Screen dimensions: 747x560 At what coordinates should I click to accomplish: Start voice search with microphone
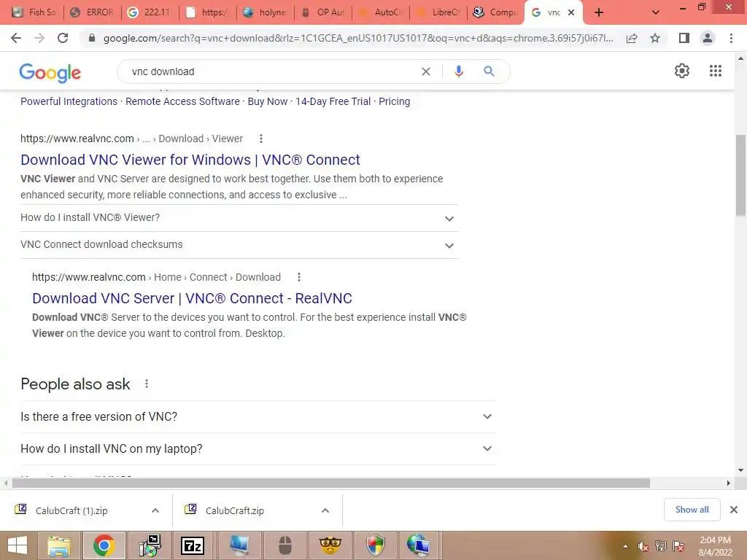click(x=458, y=71)
